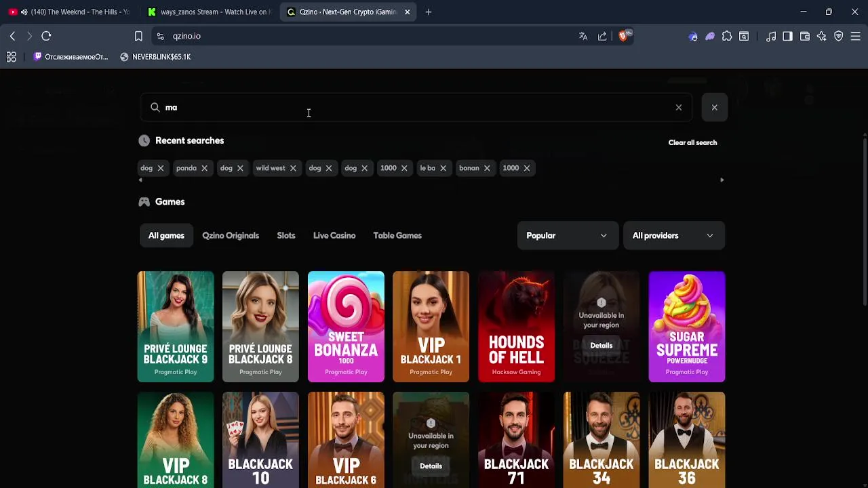Remove the "le ba" recent search
This screenshot has height=488, width=868.
pyautogui.click(x=443, y=168)
